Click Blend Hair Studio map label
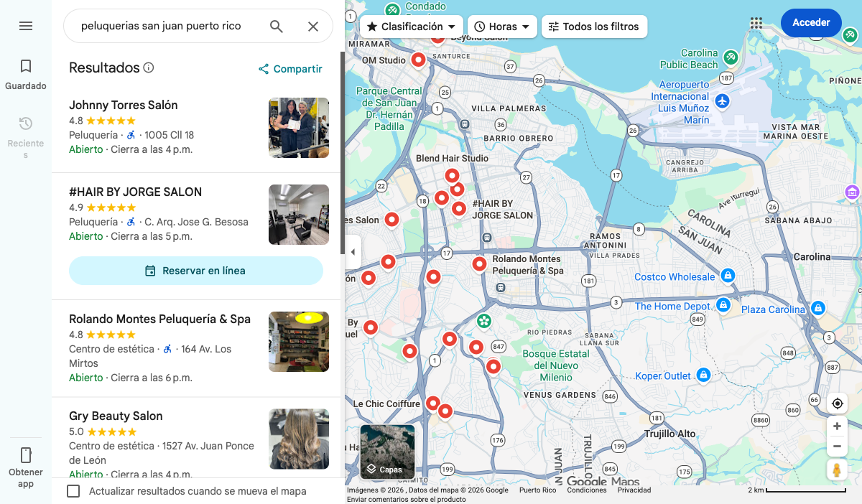Viewport: 862px width, 504px height. (452, 158)
